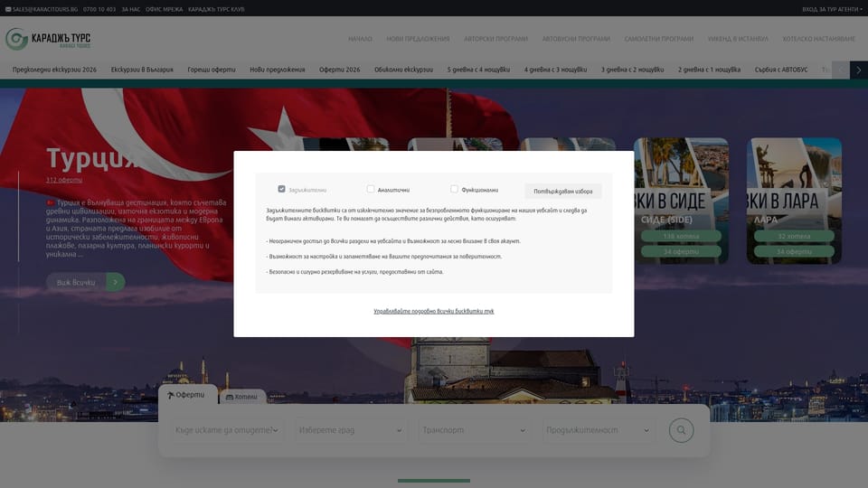Select Екскурзии в България category
Image resolution: width=868 pixels, height=488 pixels.
click(142, 70)
